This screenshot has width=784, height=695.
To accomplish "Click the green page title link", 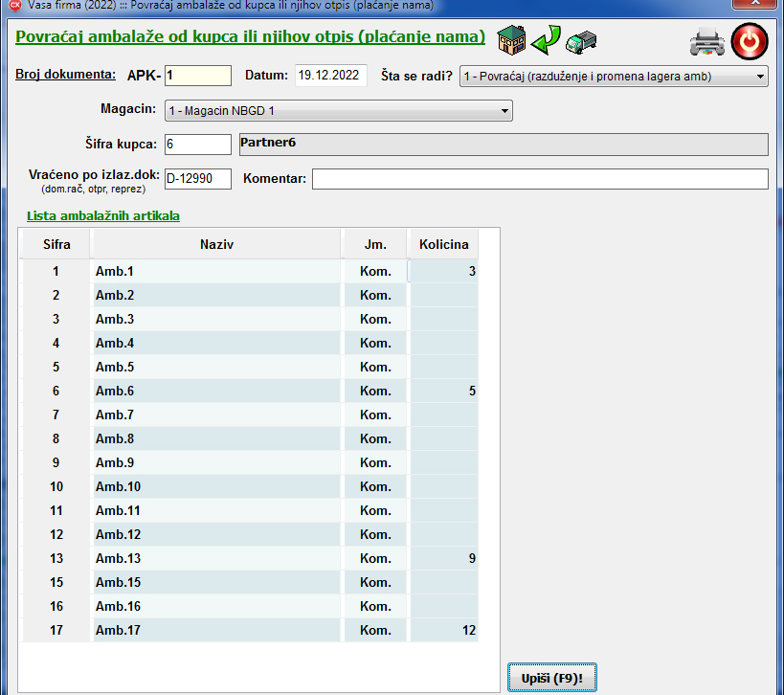I will pyautogui.click(x=250, y=37).
